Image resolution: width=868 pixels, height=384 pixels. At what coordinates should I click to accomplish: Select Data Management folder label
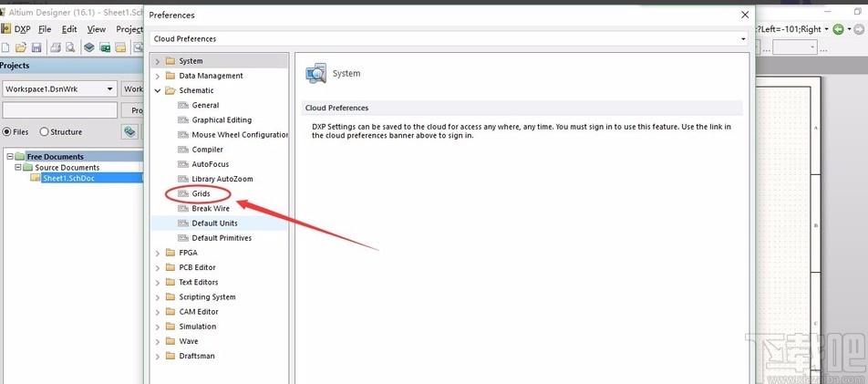click(x=211, y=76)
